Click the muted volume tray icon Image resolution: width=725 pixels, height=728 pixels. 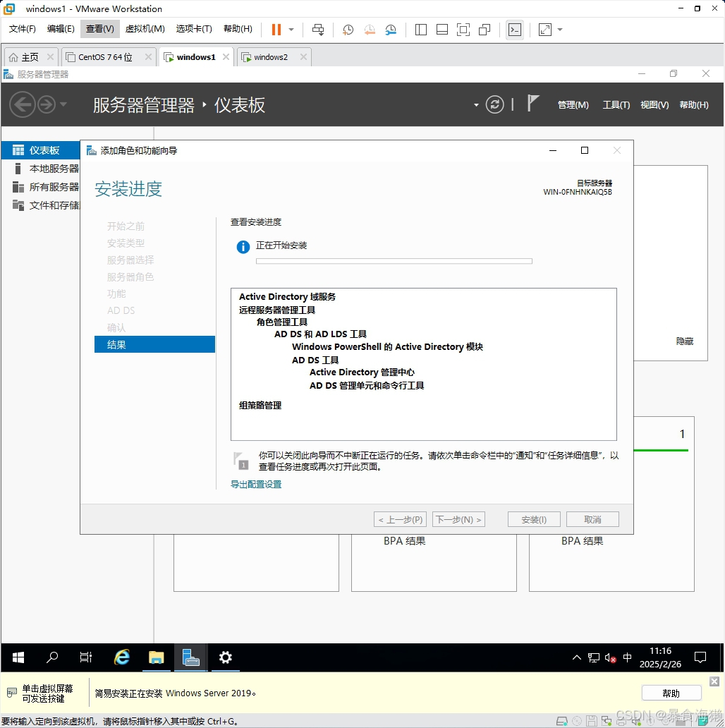coord(610,657)
